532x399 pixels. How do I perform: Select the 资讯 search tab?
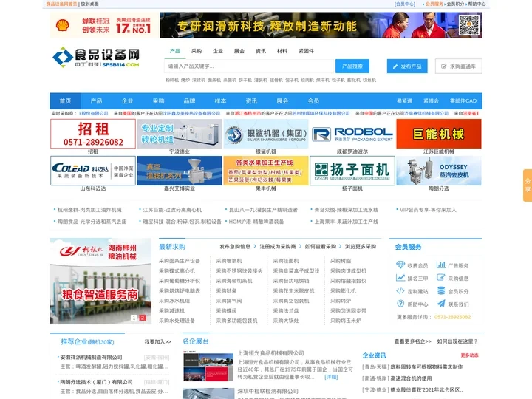(x=261, y=51)
